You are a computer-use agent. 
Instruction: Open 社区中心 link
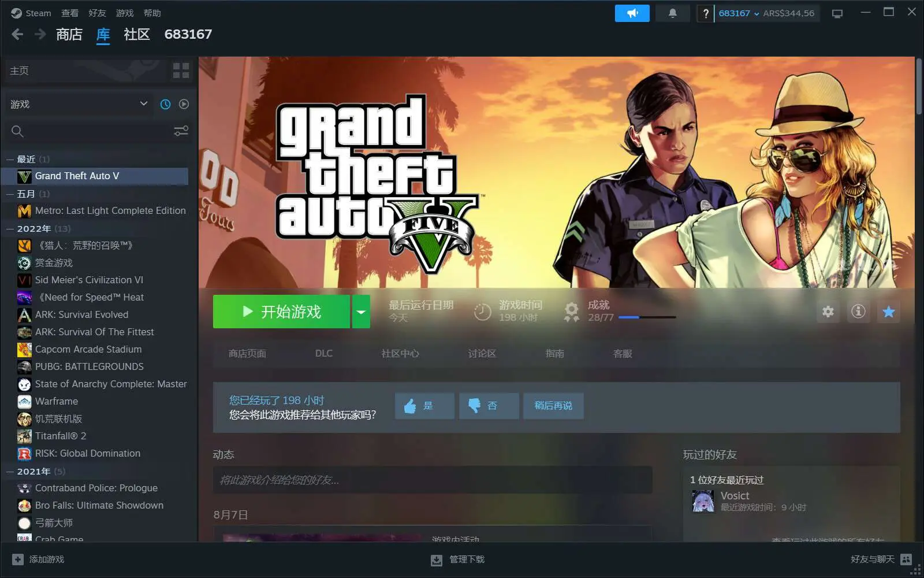pyautogui.click(x=400, y=353)
